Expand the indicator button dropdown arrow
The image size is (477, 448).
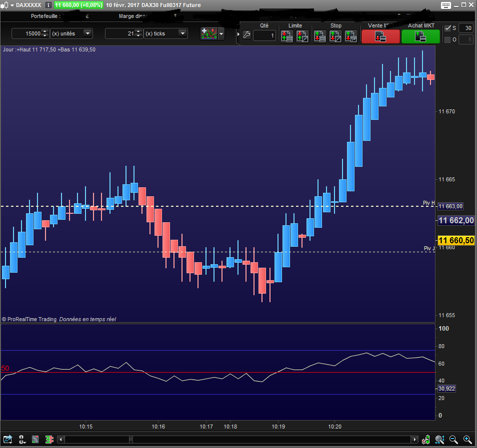[x=221, y=34]
